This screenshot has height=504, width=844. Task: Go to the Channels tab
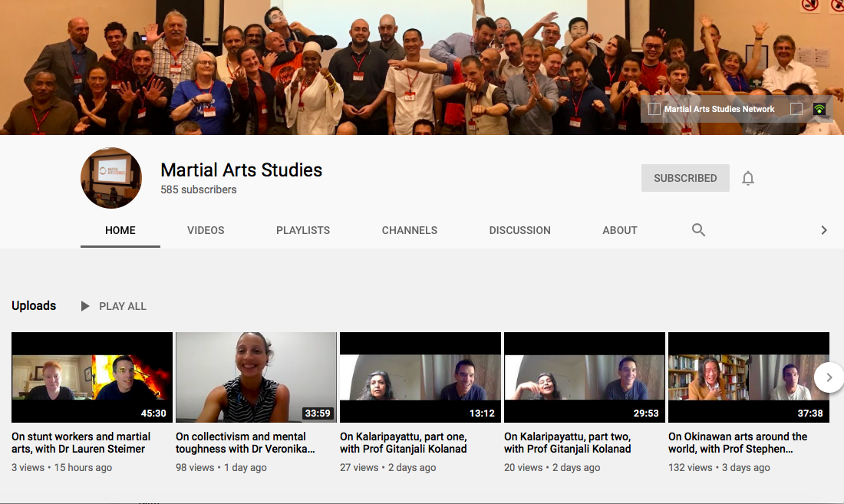point(410,230)
